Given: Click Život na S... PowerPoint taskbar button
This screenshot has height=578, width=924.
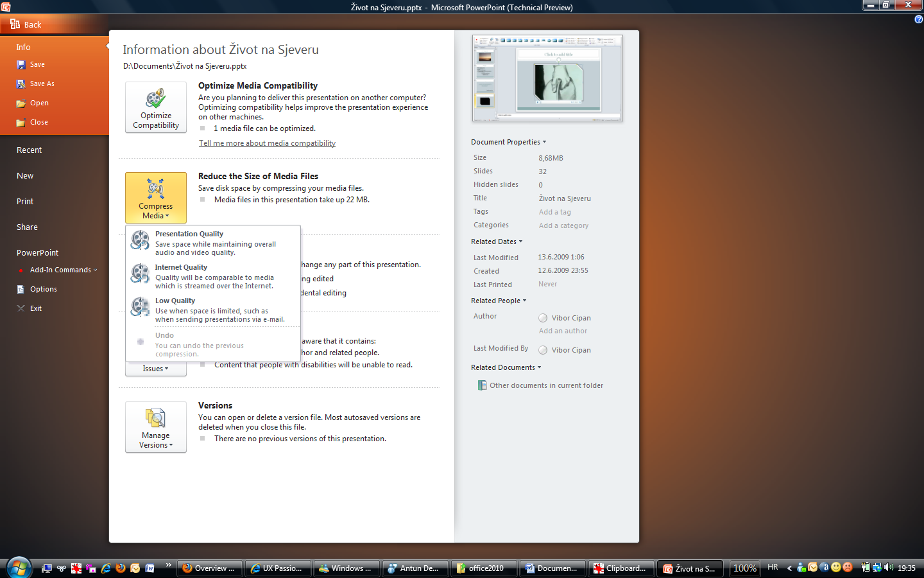Looking at the screenshot, I should pyautogui.click(x=690, y=568).
